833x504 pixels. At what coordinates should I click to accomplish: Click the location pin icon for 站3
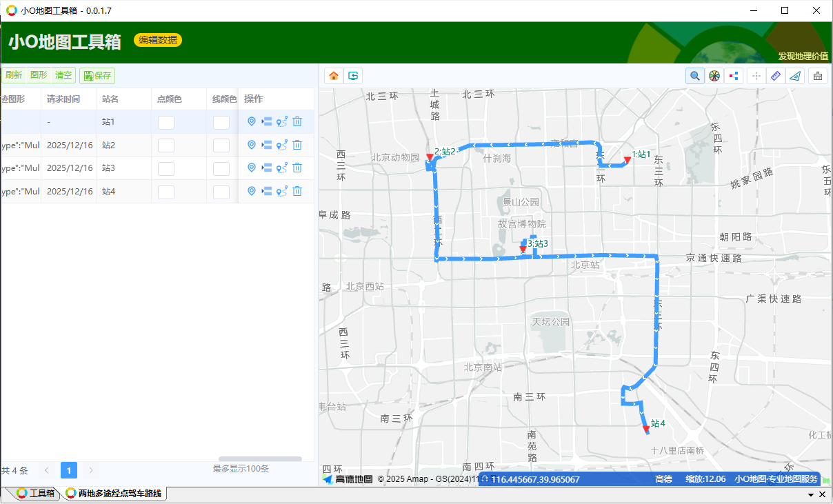[252, 168]
